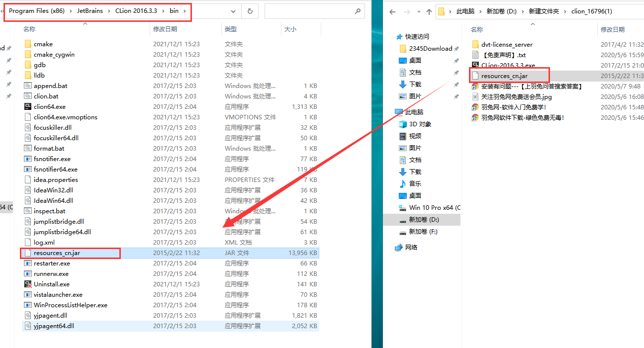Click the focuskiller.dll file icon
This screenshot has width=644, height=348.
[x=28, y=128]
